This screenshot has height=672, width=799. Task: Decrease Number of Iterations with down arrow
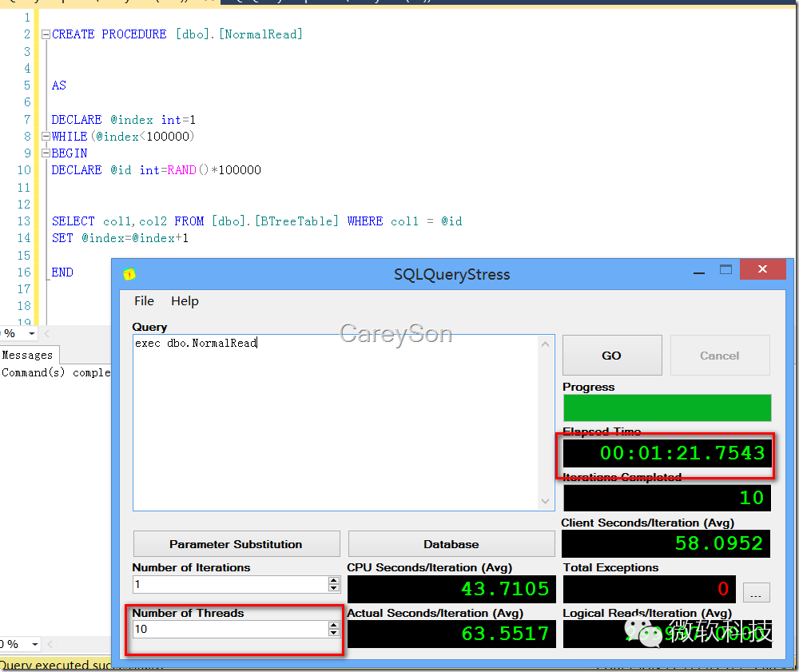pos(334,588)
